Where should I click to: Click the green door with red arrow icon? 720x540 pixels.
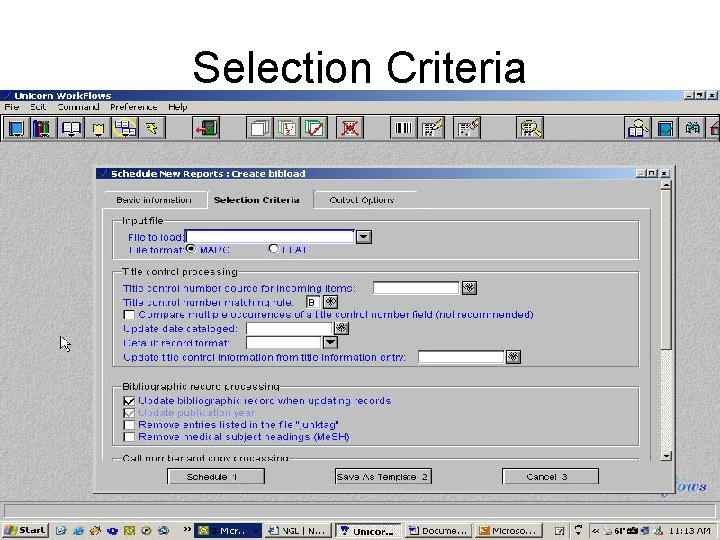(206, 128)
